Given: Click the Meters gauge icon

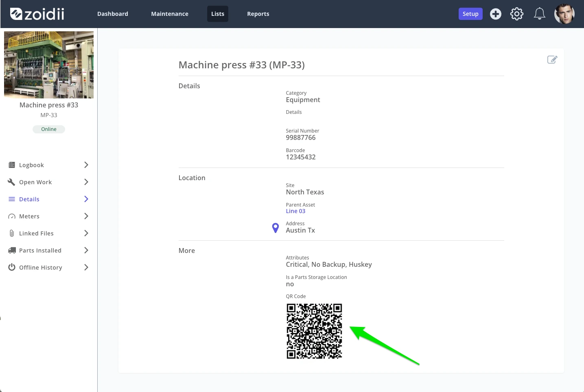Looking at the screenshot, I should click(12, 216).
